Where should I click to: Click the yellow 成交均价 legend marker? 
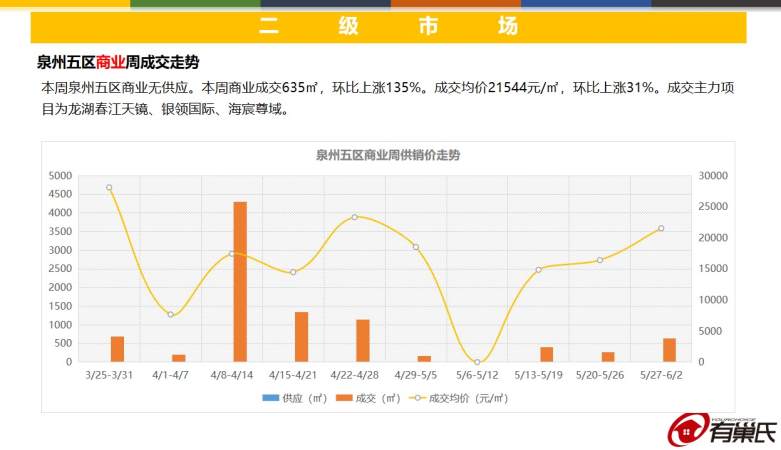[x=418, y=398]
